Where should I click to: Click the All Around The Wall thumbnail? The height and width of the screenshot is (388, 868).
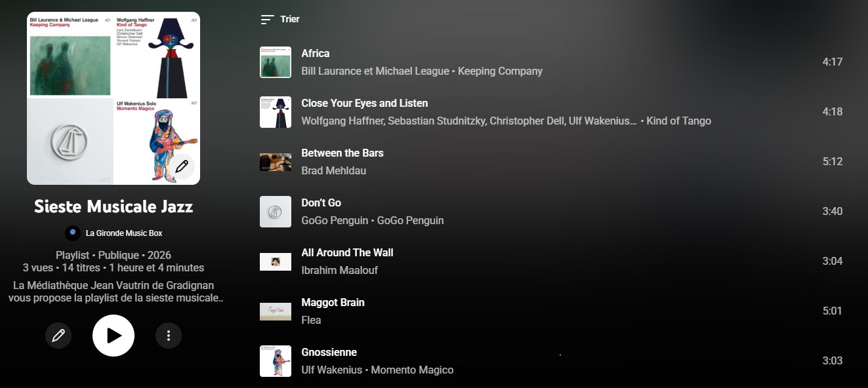point(276,262)
